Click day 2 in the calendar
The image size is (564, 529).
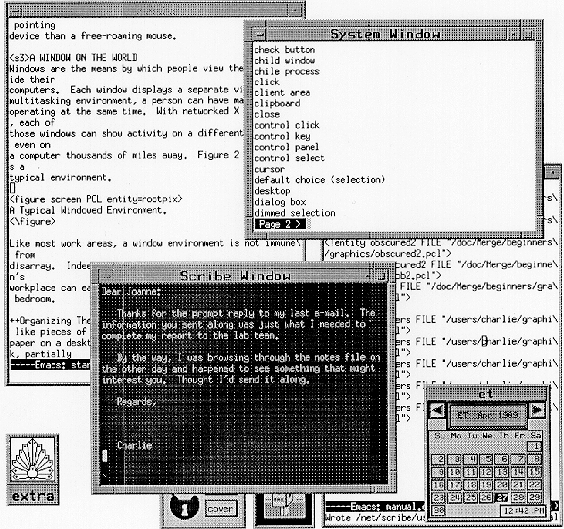tap(438, 460)
